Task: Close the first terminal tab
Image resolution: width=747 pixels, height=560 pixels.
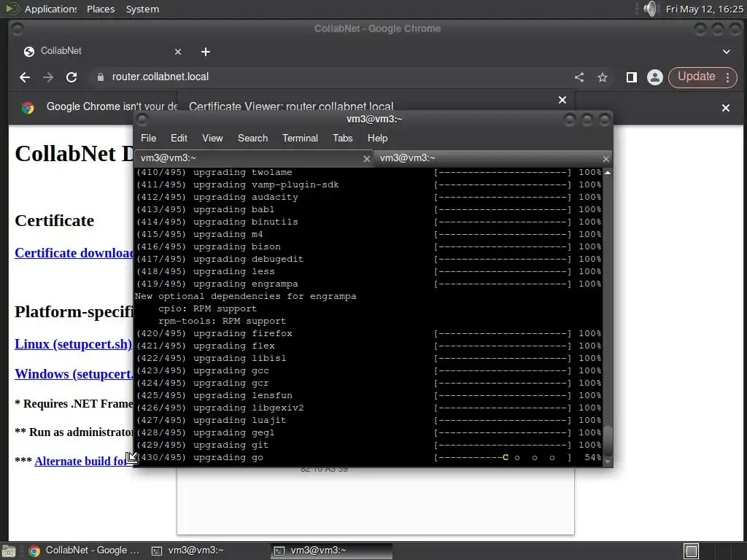Action: (x=366, y=158)
